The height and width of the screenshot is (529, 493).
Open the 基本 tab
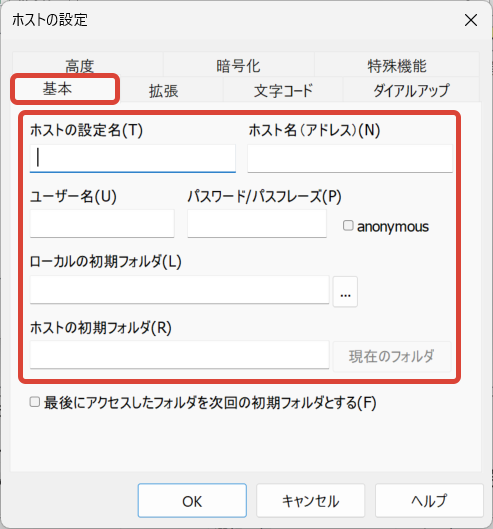point(65,89)
